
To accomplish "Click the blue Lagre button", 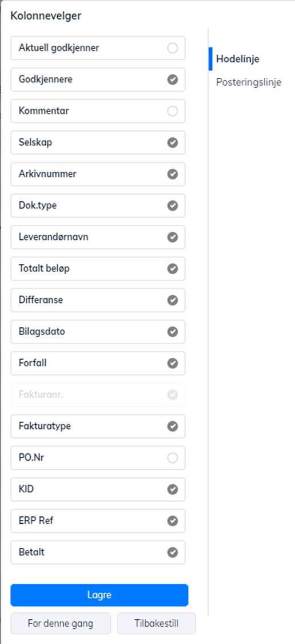I will click(99, 595).
